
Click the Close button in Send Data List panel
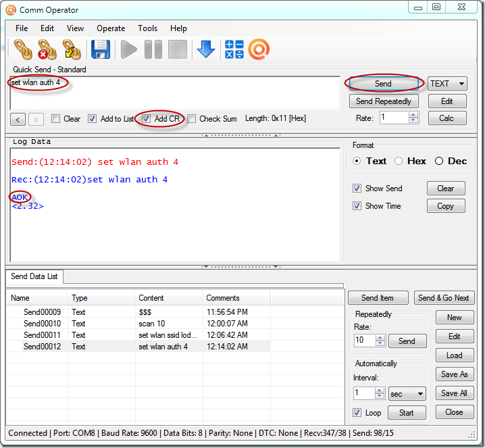[x=455, y=412]
